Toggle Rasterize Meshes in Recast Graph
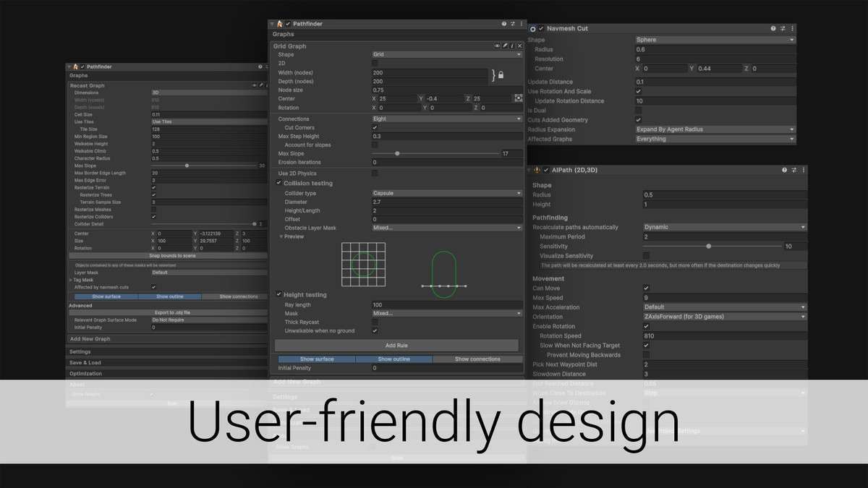Viewport: 868px width, 488px height. [154, 210]
